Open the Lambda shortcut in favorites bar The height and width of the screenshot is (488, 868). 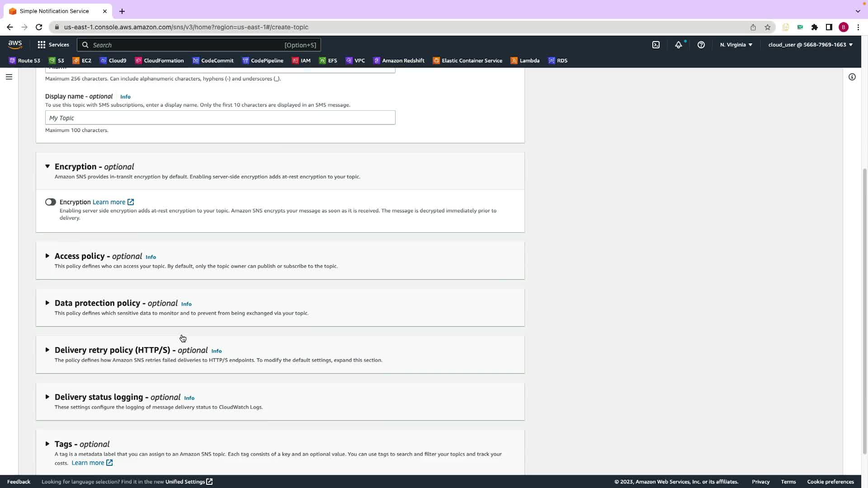click(x=525, y=61)
